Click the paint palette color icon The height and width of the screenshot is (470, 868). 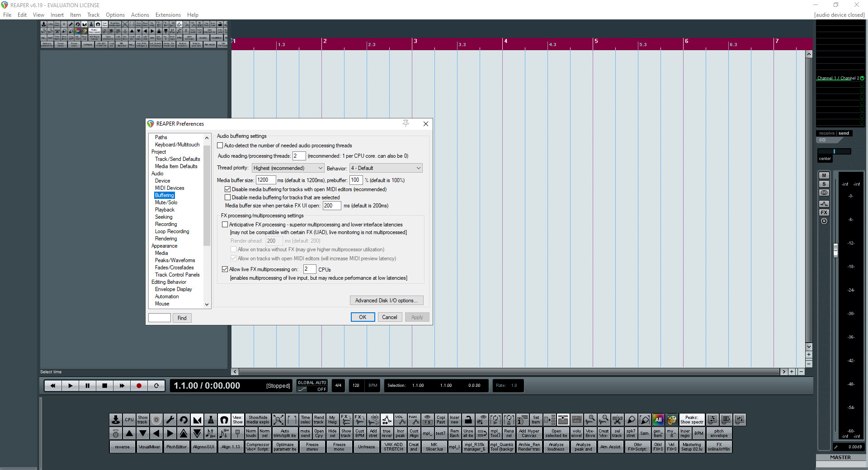[x=672, y=420]
